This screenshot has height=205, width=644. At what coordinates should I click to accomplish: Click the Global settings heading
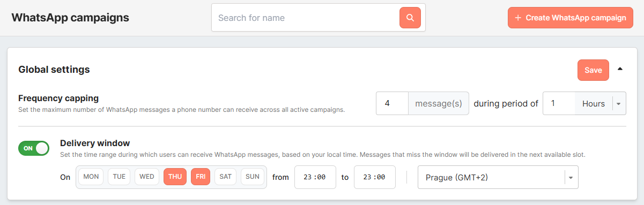54,70
